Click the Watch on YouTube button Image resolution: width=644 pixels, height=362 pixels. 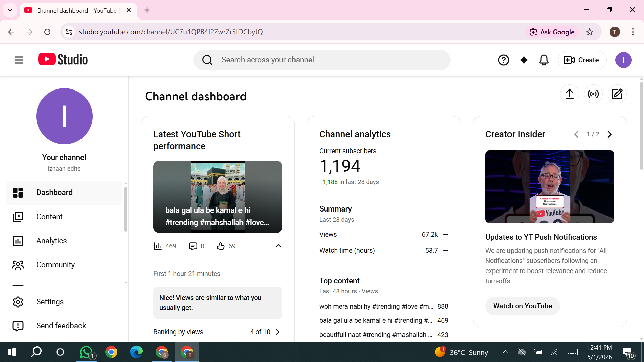(x=523, y=306)
